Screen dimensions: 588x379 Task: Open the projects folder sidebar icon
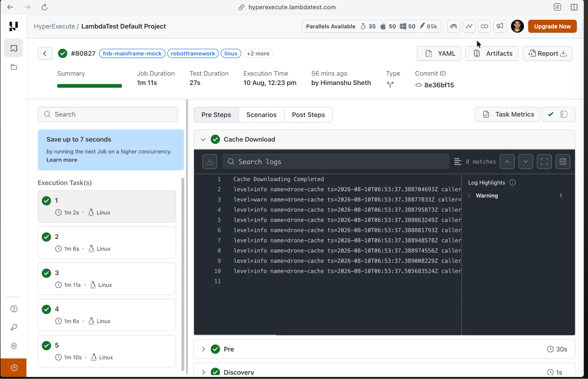tap(14, 67)
